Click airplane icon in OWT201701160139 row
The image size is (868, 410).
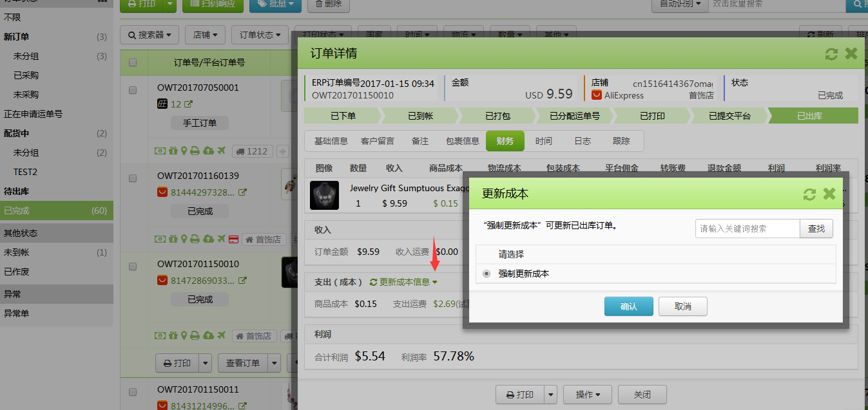[x=221, y=239]
